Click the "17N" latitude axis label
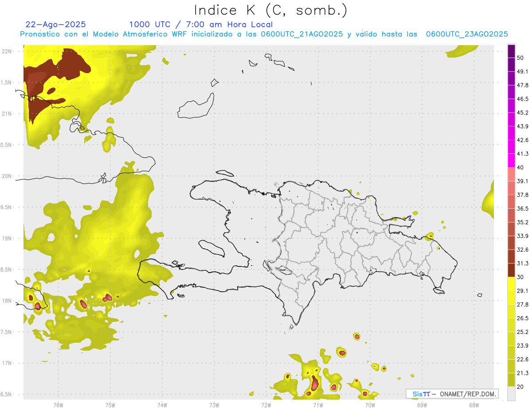The width and height of the screenshot is (532, 411). (x=7, y=363)
